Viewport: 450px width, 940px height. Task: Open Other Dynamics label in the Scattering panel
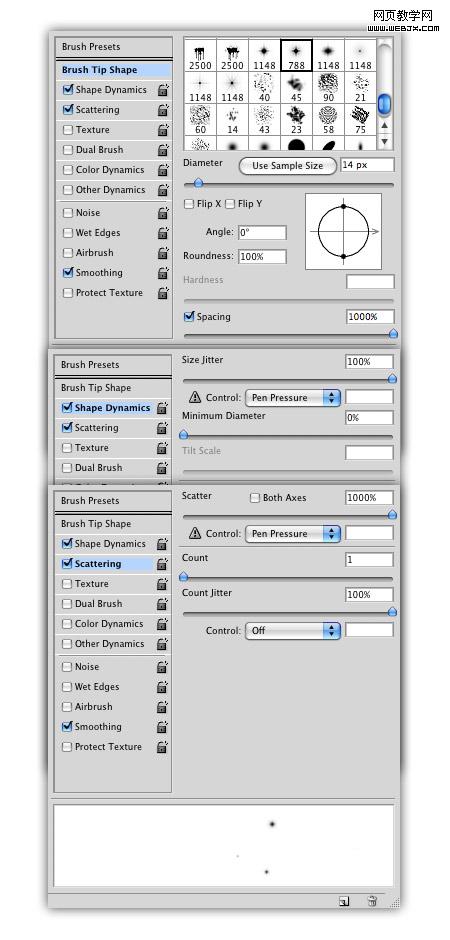pos(110,644)
